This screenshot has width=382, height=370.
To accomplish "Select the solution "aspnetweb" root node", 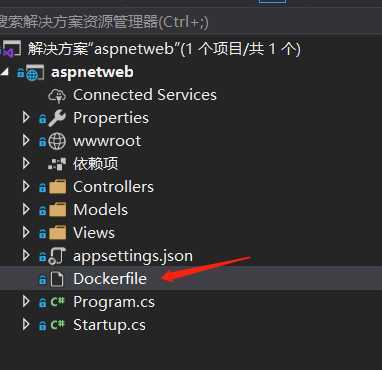I will tap(164, 49).
